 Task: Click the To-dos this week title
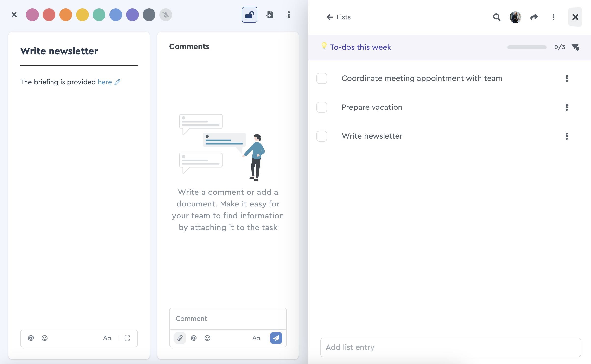coord(360,47)
